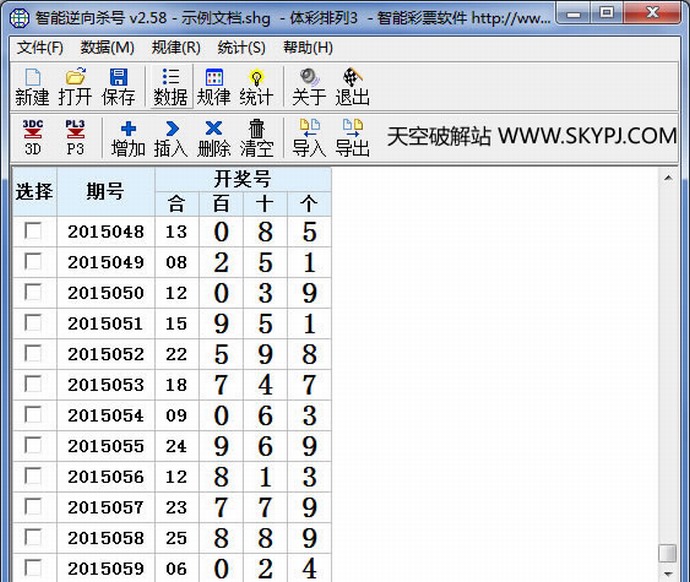690x582 pixels.
Task: Open the 数据 (Data) toolbar view
Action: click(x=170, y=86)
